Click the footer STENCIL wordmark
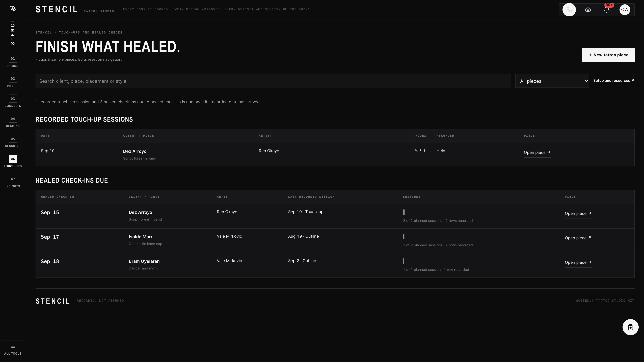This screenshot has height=362, width=644. pyautogui.click(x=52, y=301)
